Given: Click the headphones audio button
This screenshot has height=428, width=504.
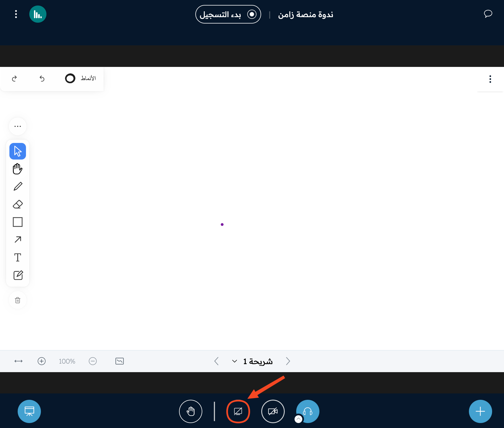Looking at the screenshot, I should [308, 411].
